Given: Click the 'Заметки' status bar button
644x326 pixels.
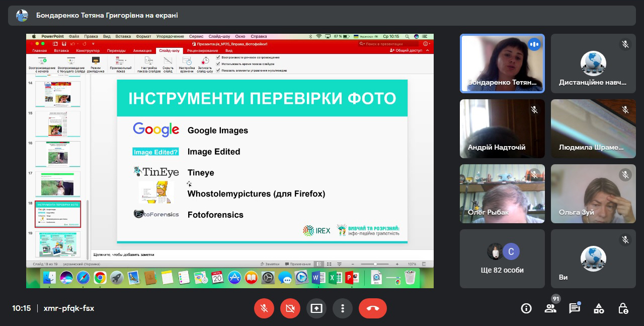Looking at the screenshot, I should point(270,264).
